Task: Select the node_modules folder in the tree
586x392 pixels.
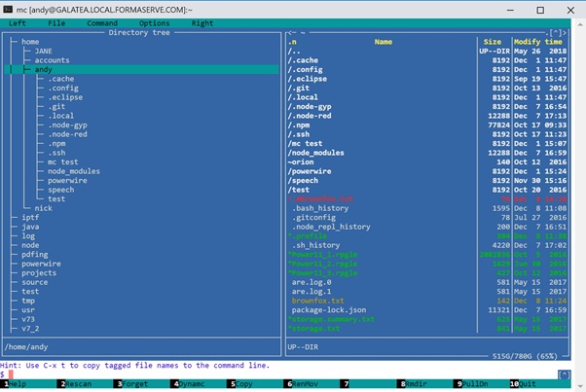Action: pos(74,170)
